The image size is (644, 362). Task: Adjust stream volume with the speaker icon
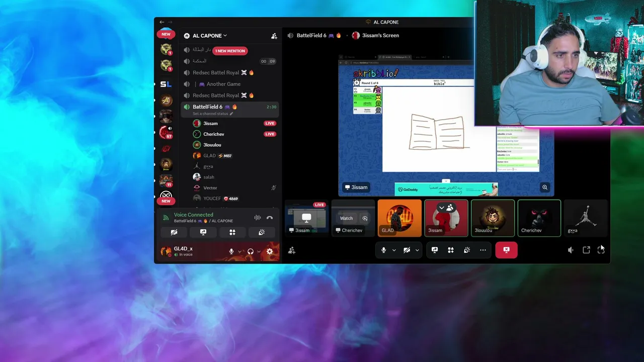tap(571, 250)
